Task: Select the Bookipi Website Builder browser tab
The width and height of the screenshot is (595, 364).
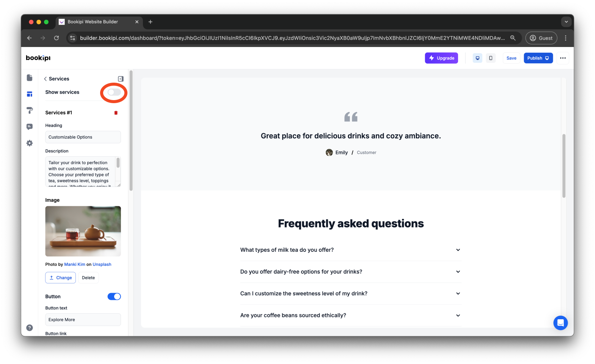Action: (x=92, y=22)
